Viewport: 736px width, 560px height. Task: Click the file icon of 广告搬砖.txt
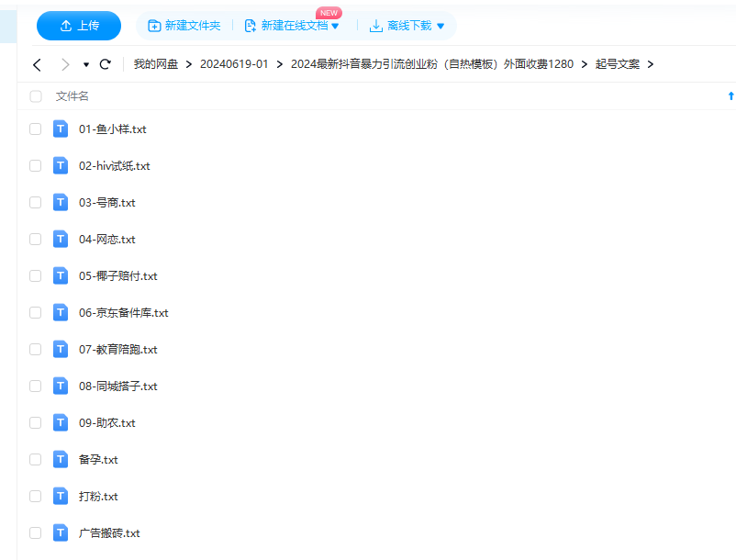61,532
